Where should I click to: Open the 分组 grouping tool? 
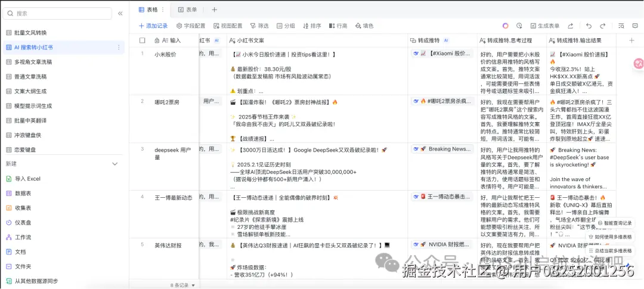(x=286, y=26)
